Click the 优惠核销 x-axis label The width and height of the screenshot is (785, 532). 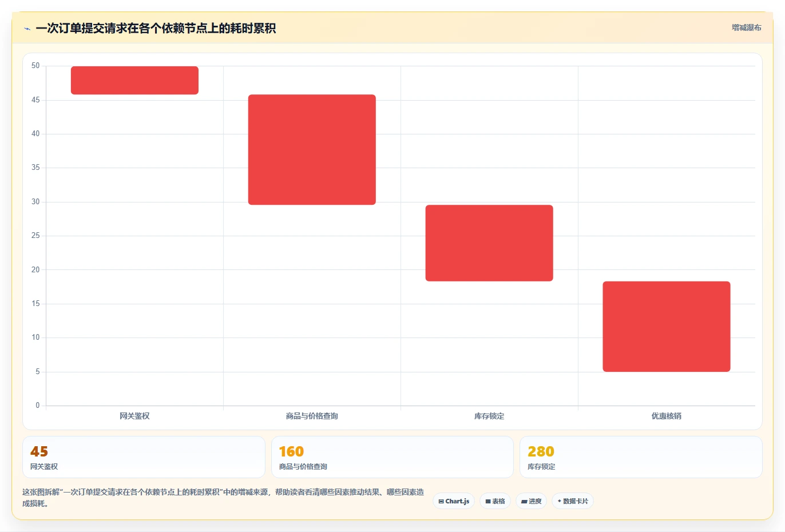click(x=667, y=416)
